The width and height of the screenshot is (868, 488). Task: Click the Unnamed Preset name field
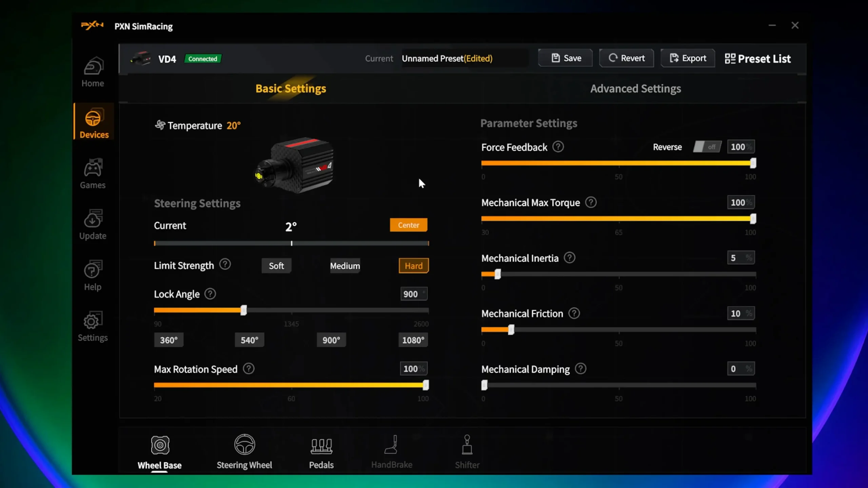tap(465, 58)
